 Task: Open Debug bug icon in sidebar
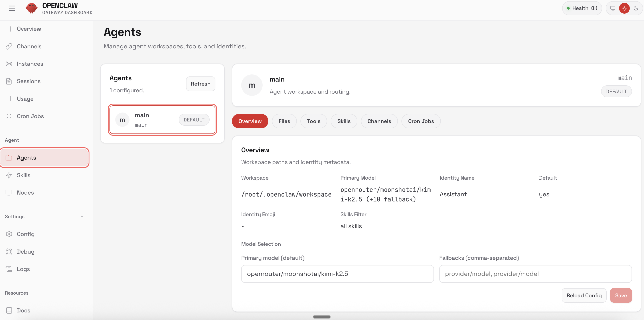coord(9,251)
